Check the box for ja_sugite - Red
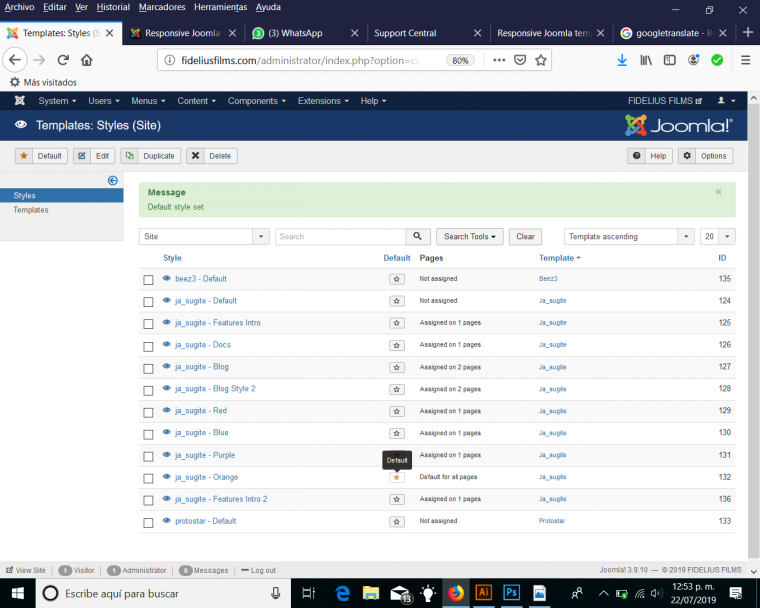 tap(148, 411)
